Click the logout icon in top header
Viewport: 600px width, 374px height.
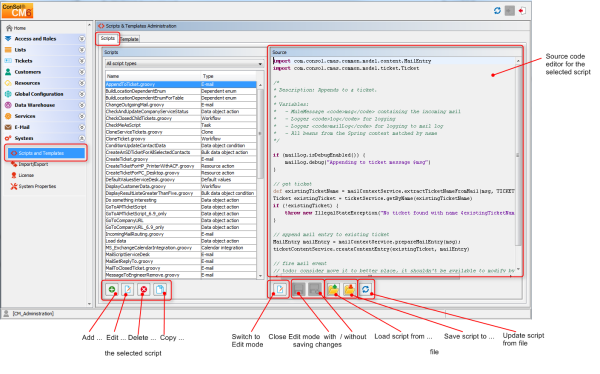tap(522, 11)
